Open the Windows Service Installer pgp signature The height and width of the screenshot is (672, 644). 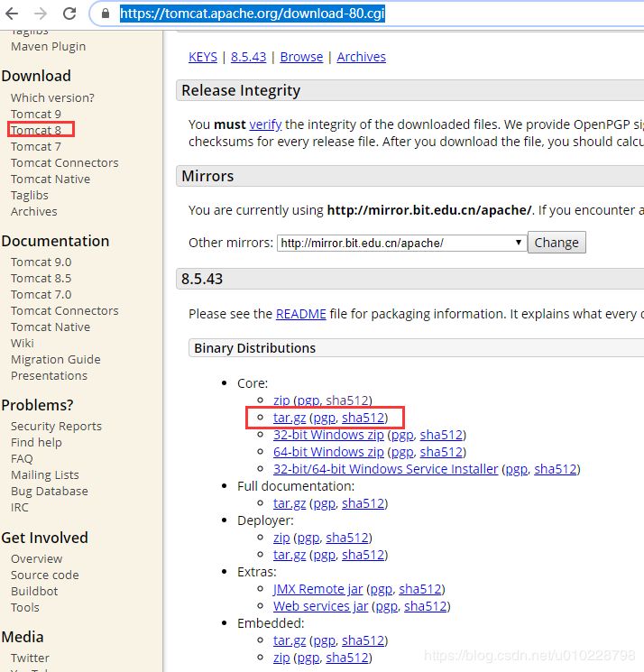point(516,470)
